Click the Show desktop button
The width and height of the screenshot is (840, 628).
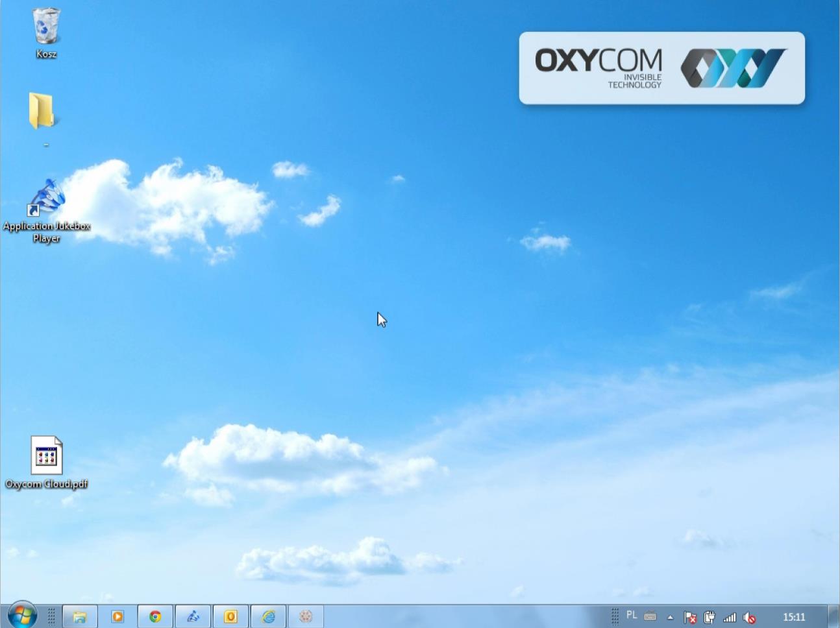[x=834, y=616]
